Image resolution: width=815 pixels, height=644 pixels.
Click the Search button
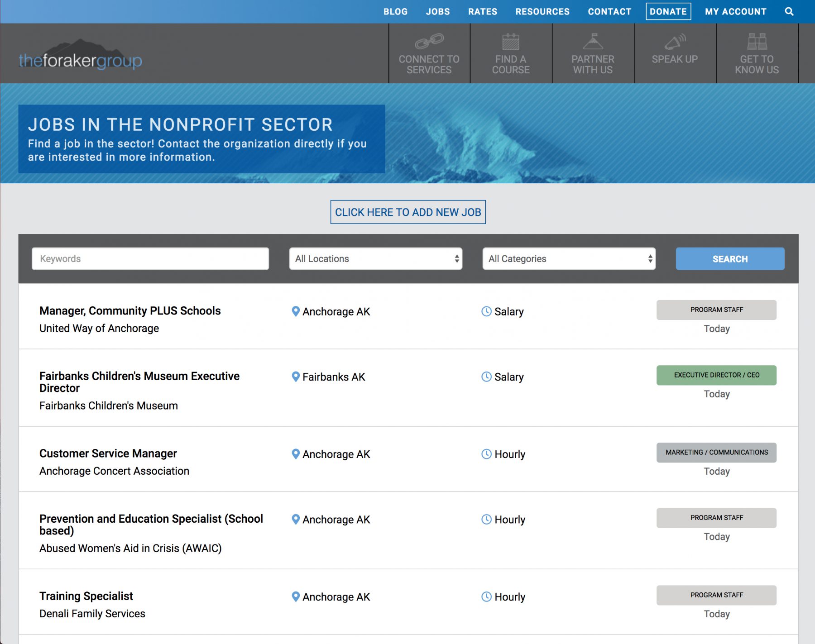click(730, 259)
